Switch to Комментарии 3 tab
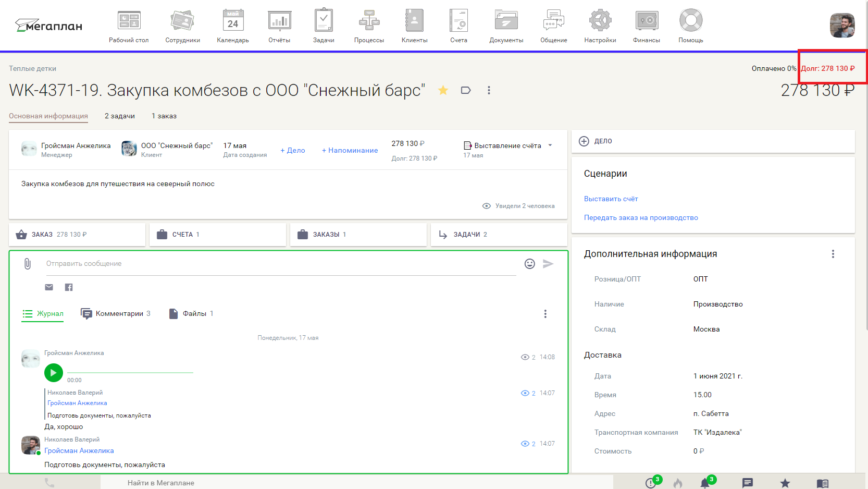868x489 pixels. [116, 313]
